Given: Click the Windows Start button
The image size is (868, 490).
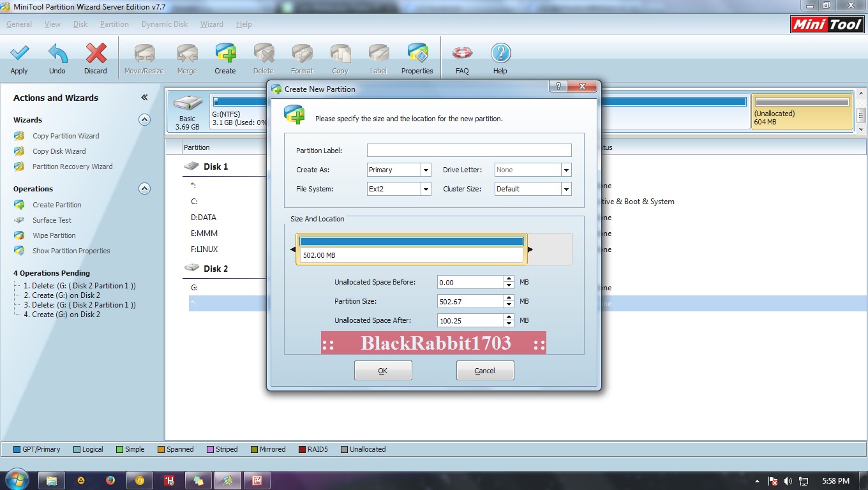Looking at the screenshot, I should (16, 480).
